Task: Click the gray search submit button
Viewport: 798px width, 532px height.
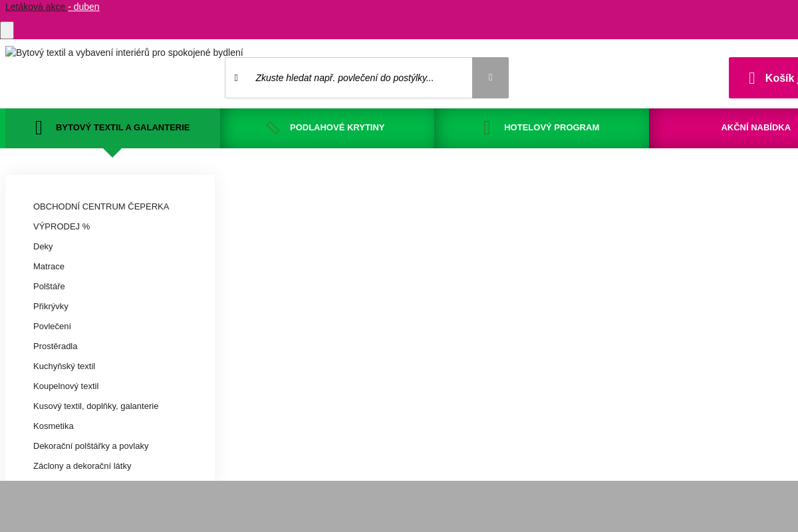Action: (x=490, y=78)
